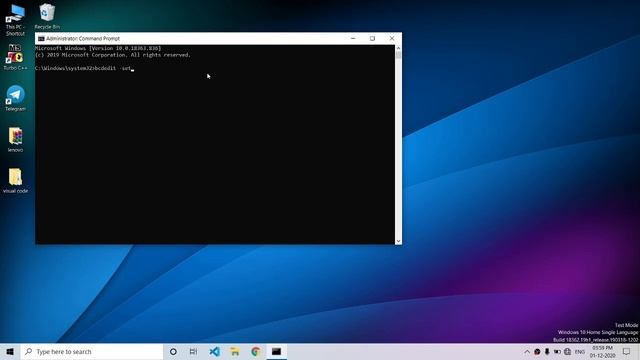Focus the Type here to search box
Screen dimensions: 640x360
92,351
